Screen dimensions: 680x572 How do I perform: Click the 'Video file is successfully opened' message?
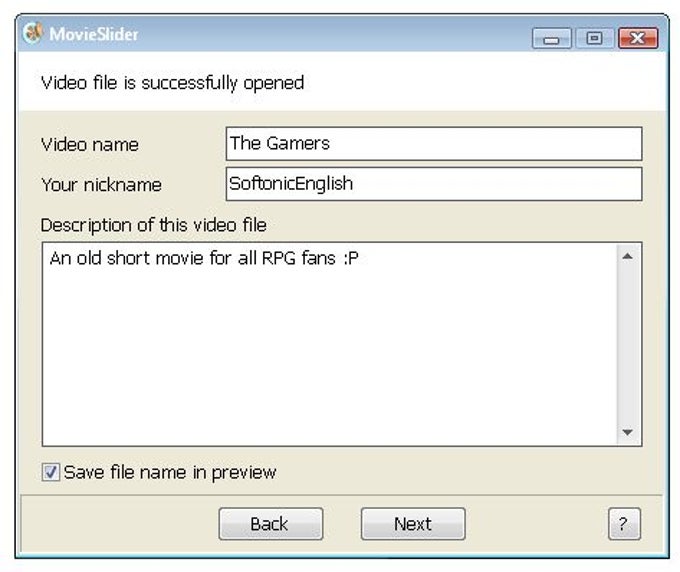pyautogui.click(x=172, y=82)
